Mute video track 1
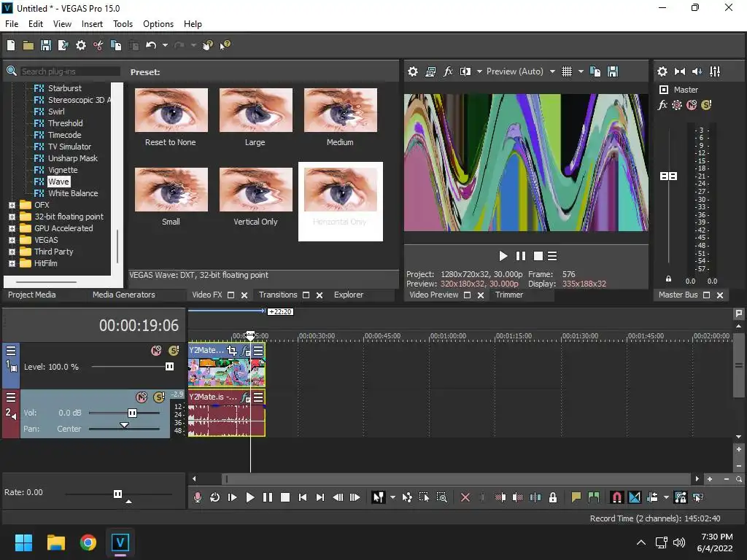 coord(156,351)
